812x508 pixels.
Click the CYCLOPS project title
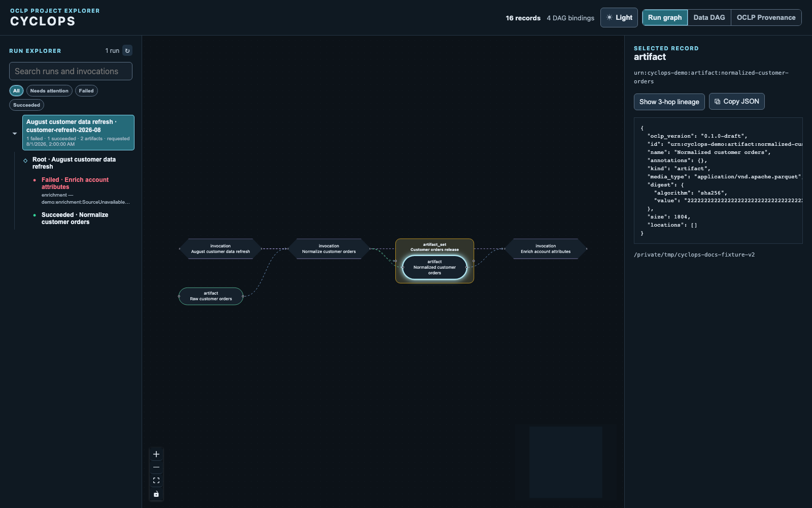click(43, 21)
